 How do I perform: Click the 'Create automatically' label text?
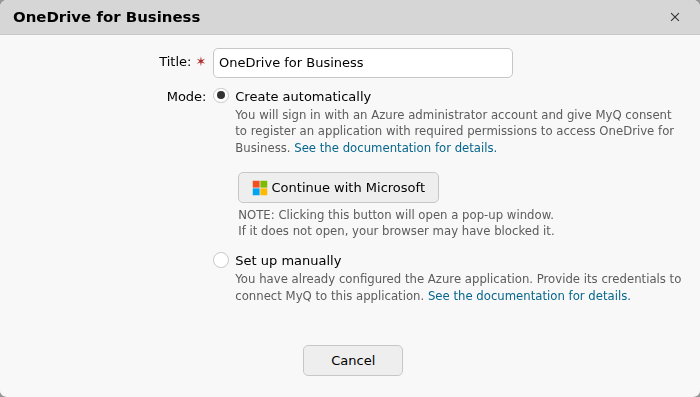coord(303,96)
